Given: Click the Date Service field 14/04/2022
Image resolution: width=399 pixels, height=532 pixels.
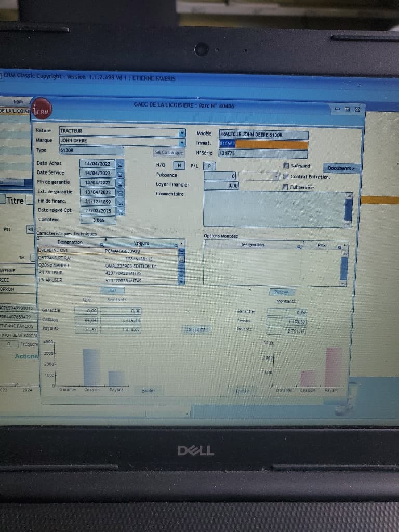Looking at the screenshot, I should point(98,174).
